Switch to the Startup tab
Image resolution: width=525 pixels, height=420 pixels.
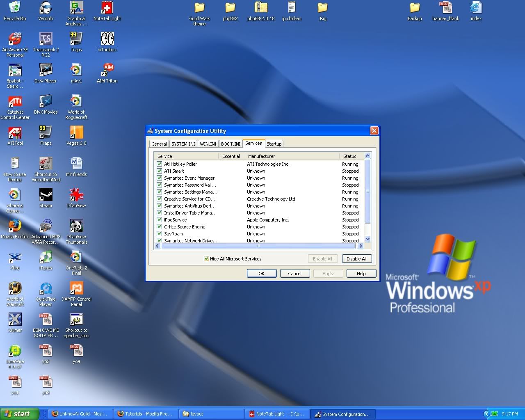tap(274, 144)
